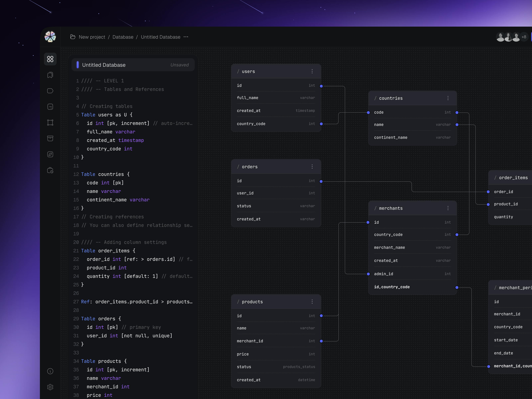Click the app logo in top-left corner

click(x=50, y=37)
